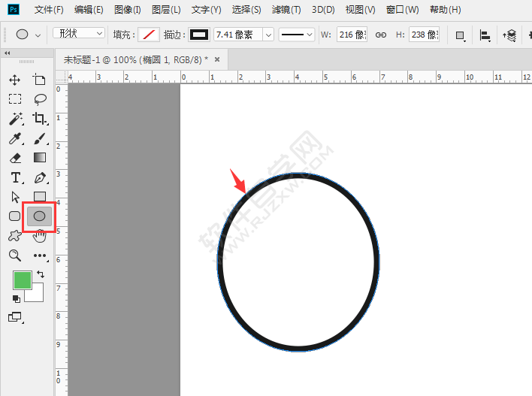The height and width of the screenshot is (396, 532).
Task: Select the Lasso tool
Action: click(40, 99)
